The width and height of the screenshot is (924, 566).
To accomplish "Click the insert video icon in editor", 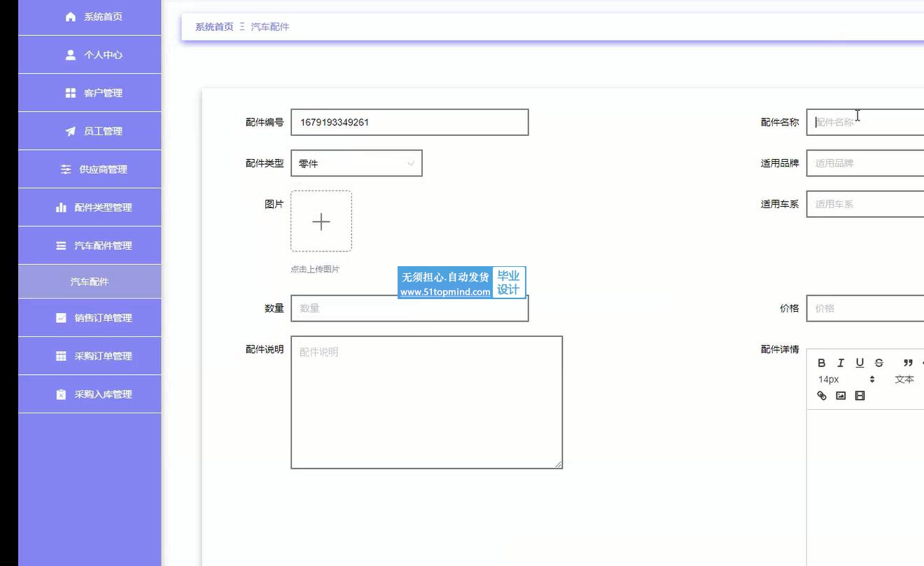I will coord(860,396).
